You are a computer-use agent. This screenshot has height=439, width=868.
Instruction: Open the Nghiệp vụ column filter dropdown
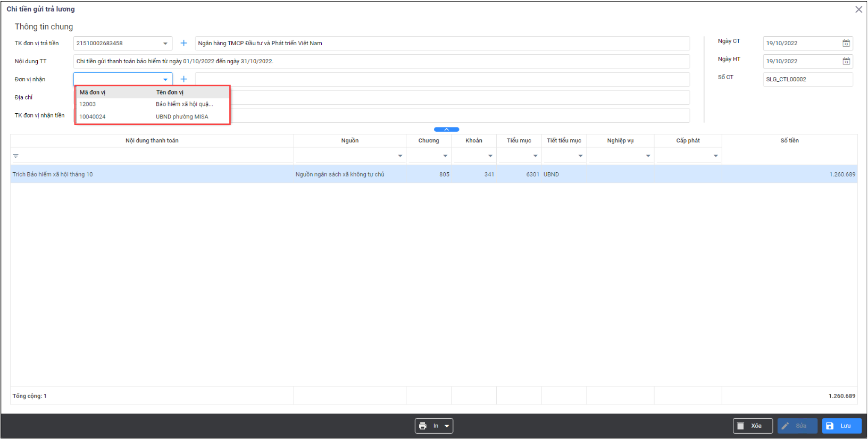tap(648, 156)
